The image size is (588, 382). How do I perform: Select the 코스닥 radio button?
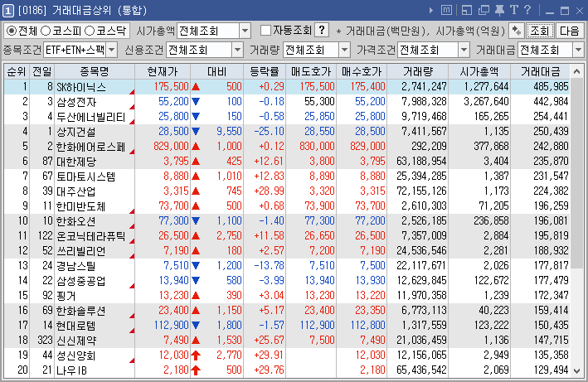click(90, 31)
